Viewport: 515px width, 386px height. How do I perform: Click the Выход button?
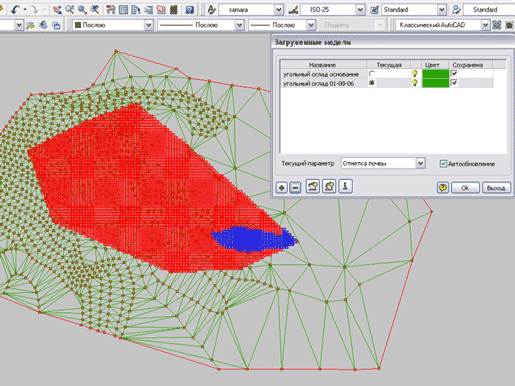tap(496, 188)
